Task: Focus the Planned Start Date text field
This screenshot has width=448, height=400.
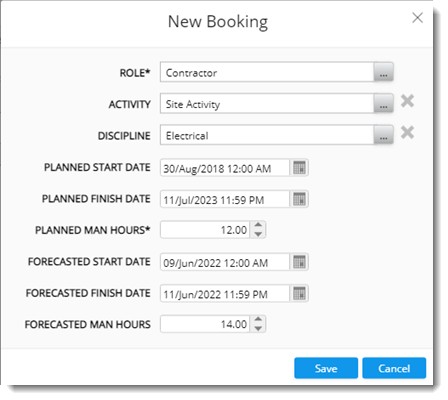Action: tap(225, 167)
